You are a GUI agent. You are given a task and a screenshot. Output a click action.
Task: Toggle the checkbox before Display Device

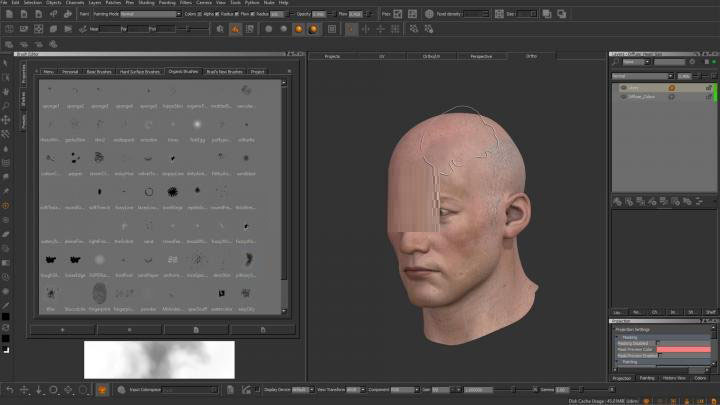pyautogui.click(x=258, y=390)
